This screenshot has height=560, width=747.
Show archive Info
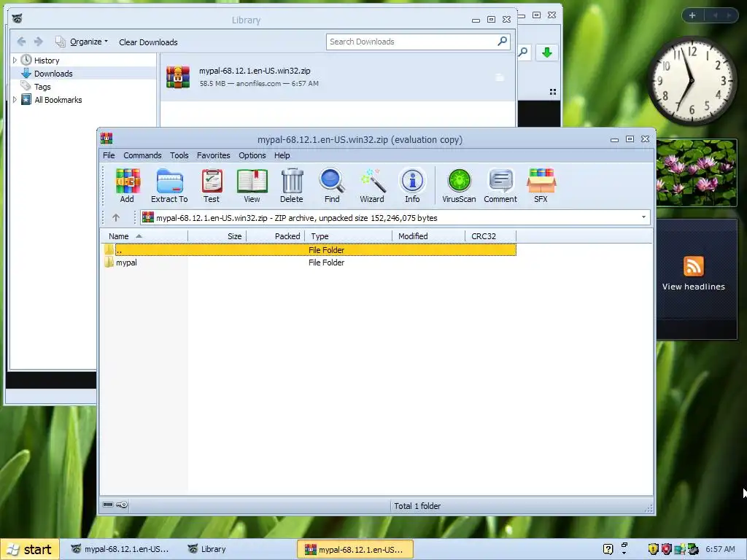point(413,186)
